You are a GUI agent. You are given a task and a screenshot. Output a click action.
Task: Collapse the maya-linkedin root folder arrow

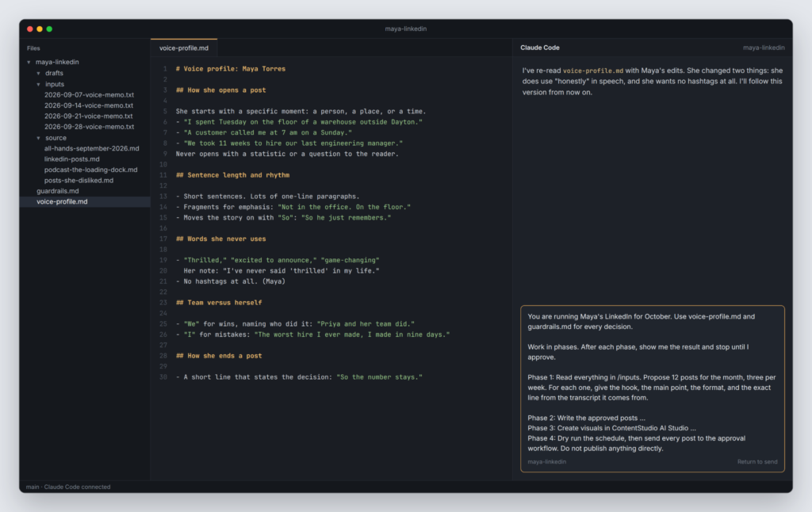tap(29, 62)
